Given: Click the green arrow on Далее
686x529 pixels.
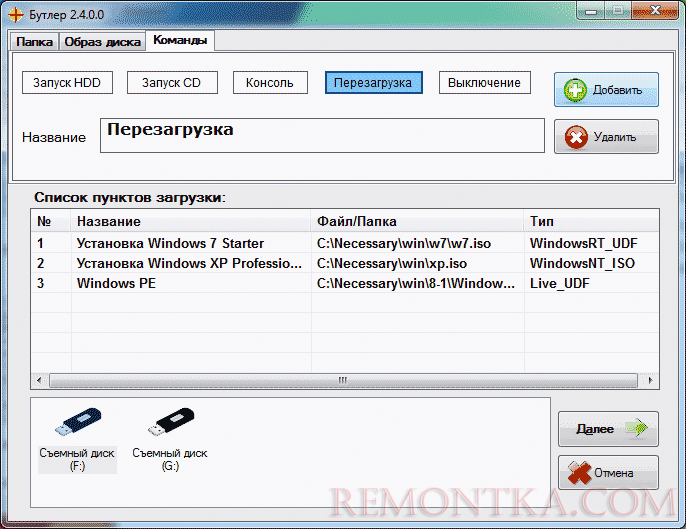Looking at the screenshot, I should click(x=634, y=429).
